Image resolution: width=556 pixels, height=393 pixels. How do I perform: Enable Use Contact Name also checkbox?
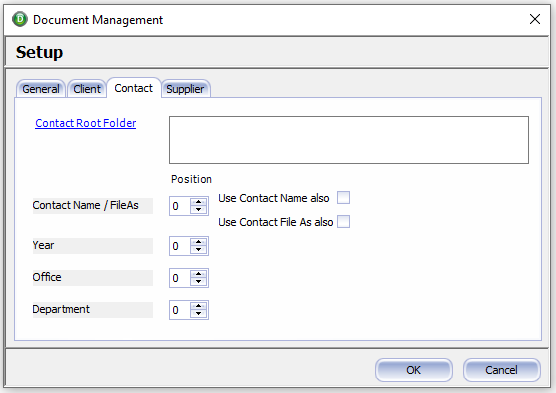(343, 198)
